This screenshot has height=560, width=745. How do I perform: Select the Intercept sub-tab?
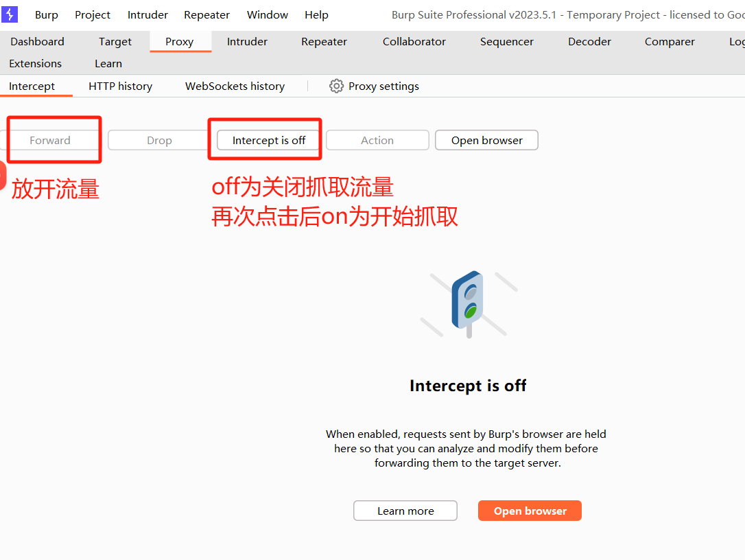point(32,86)
